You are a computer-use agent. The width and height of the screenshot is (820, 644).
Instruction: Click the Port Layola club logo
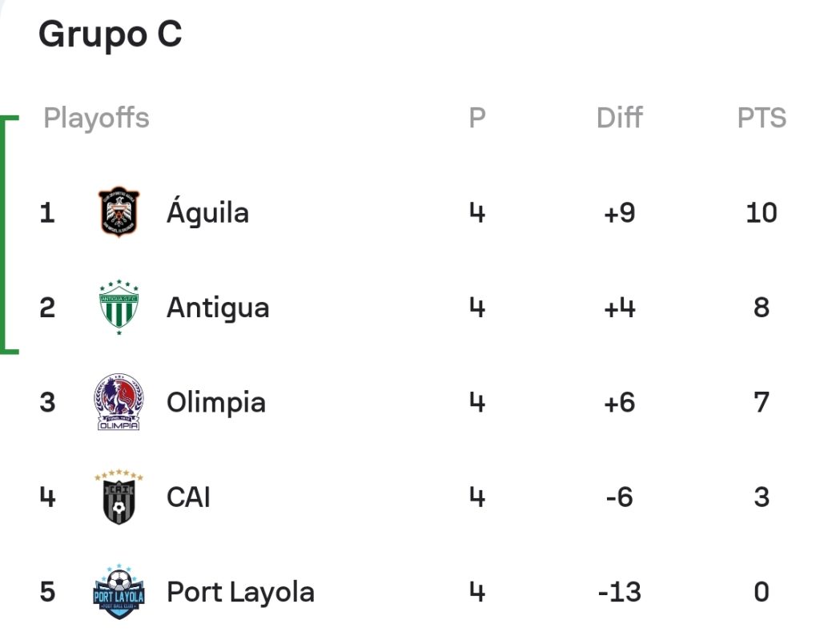pyautogui.click(x=119, y=592)
